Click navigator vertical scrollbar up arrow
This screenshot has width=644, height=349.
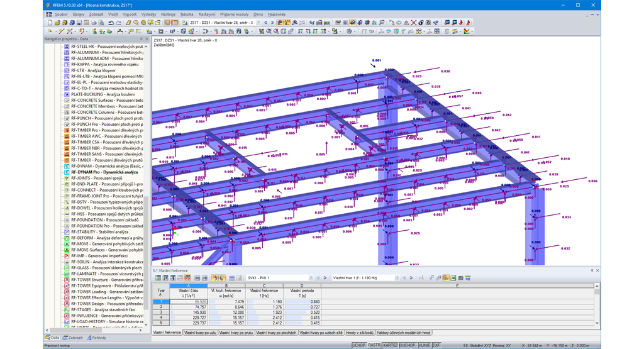point(146,47)
